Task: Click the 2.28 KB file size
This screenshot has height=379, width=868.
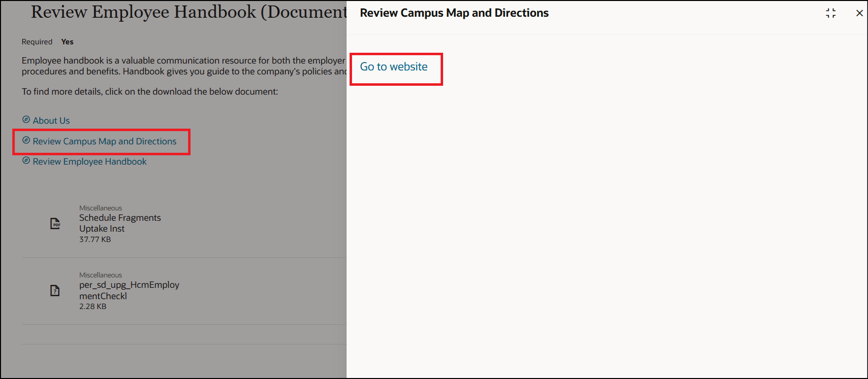Action: click(93, 307)
